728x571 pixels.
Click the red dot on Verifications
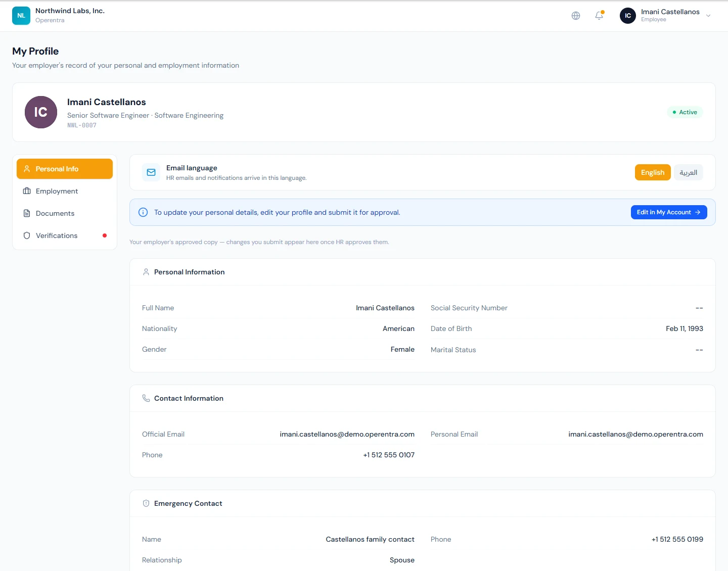pos(105,235)
